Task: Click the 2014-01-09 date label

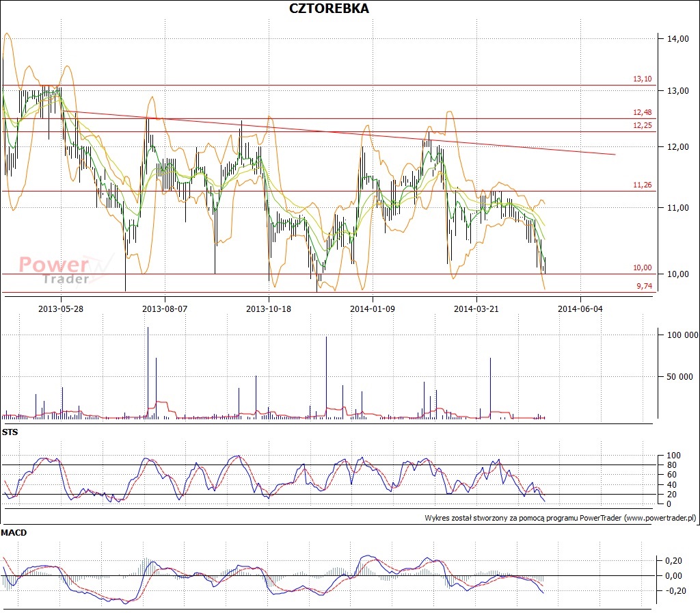Action: (x=373, y=309)
